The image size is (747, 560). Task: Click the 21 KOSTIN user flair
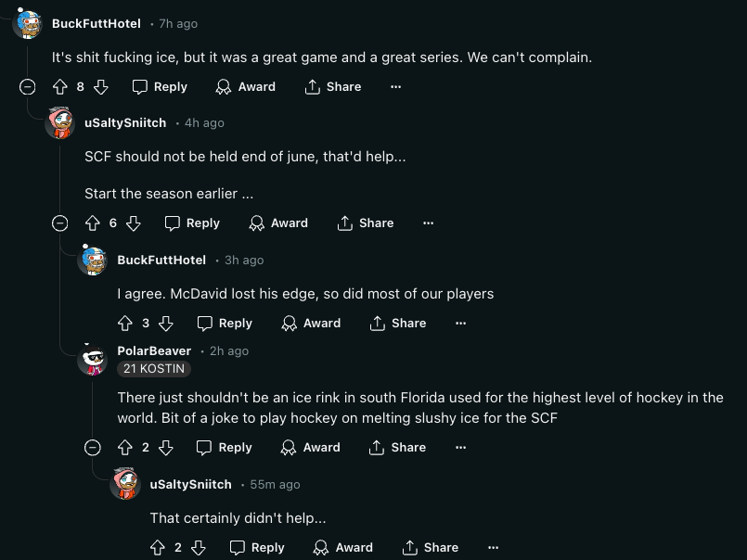pyautogui.click(x=154, y=369)
